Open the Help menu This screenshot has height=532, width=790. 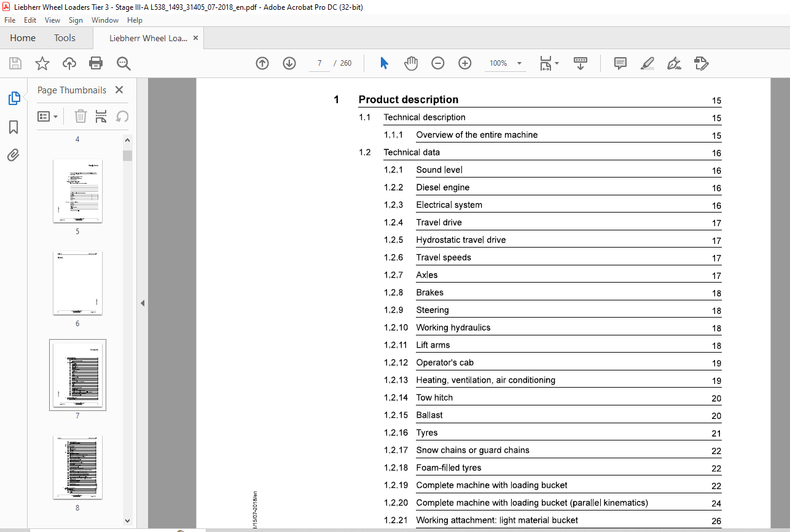tap(135, 20)
